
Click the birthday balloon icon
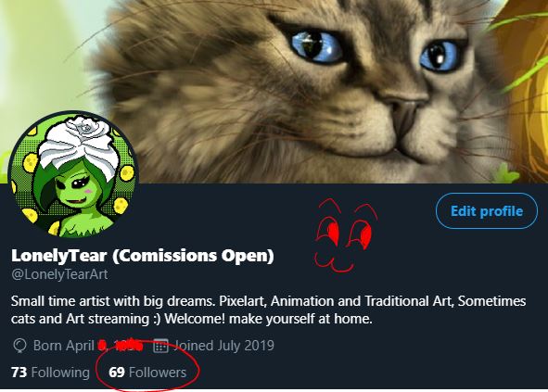coord(19,346)
